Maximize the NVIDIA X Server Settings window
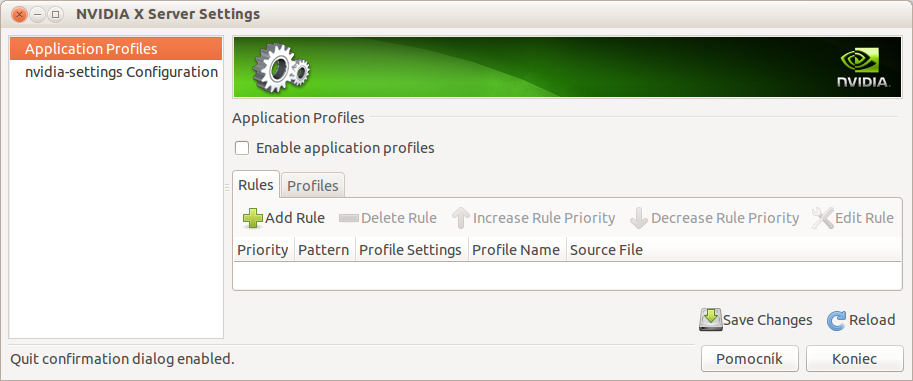Viewport: 913px width, 381px height. coord(55,14)
